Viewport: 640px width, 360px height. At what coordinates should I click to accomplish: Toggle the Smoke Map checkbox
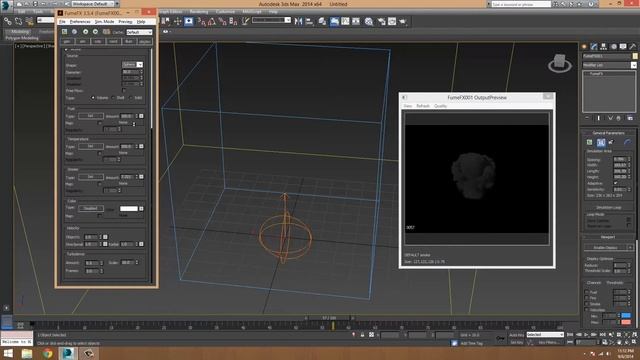(100, 184)
